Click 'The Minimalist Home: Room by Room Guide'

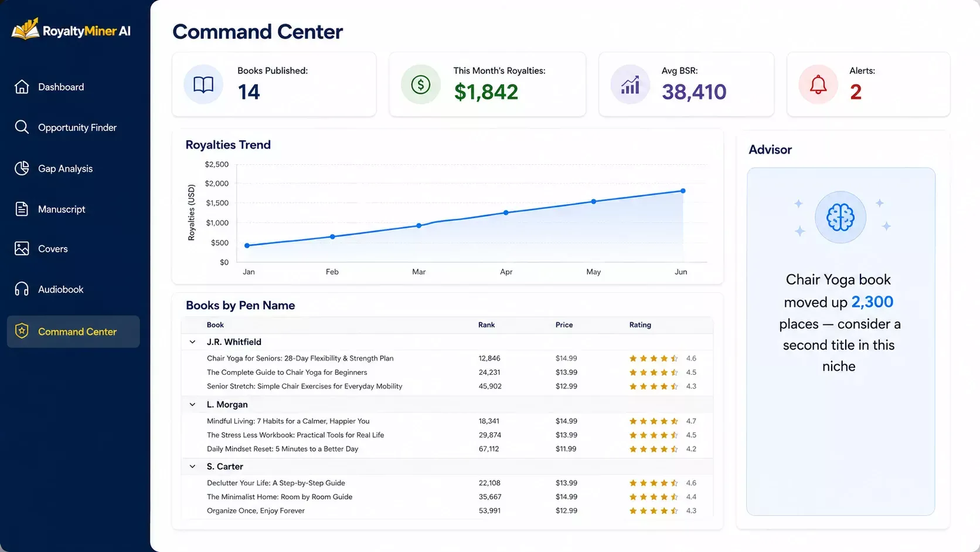(x=280, y=497)
